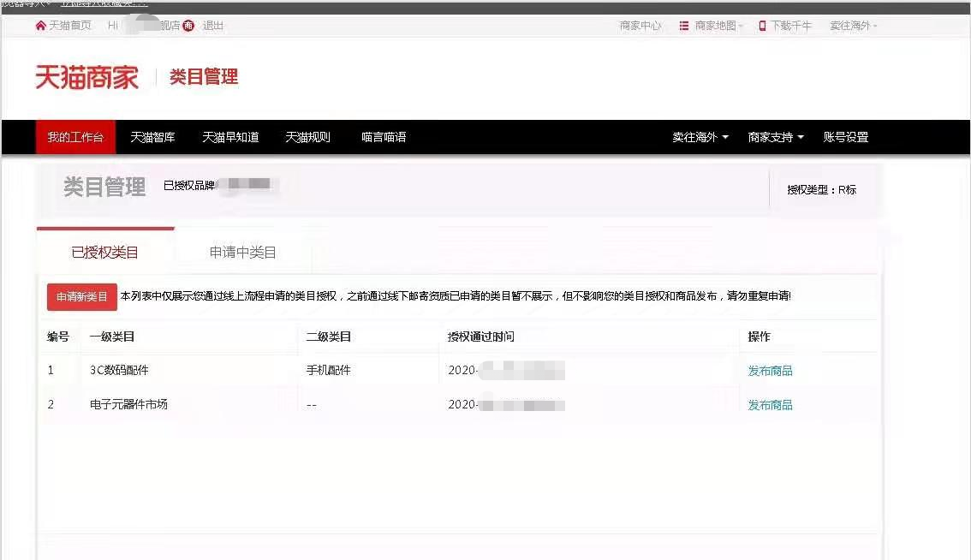Open 天猫智库 in the navigation bar
The image size is (971, 560).
152,137
